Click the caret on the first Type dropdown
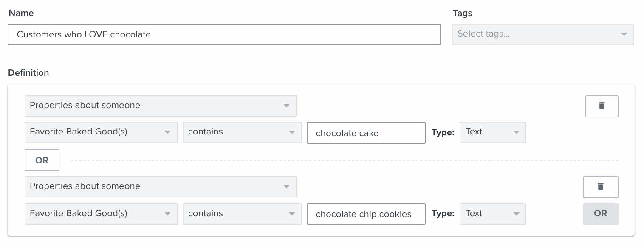644x246 pixels. pos(517,132)
